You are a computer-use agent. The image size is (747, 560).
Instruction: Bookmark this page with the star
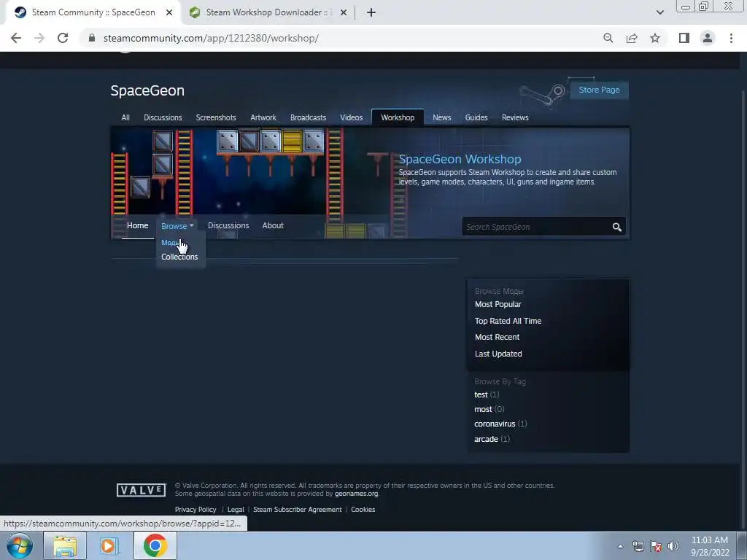pos(655,38)
